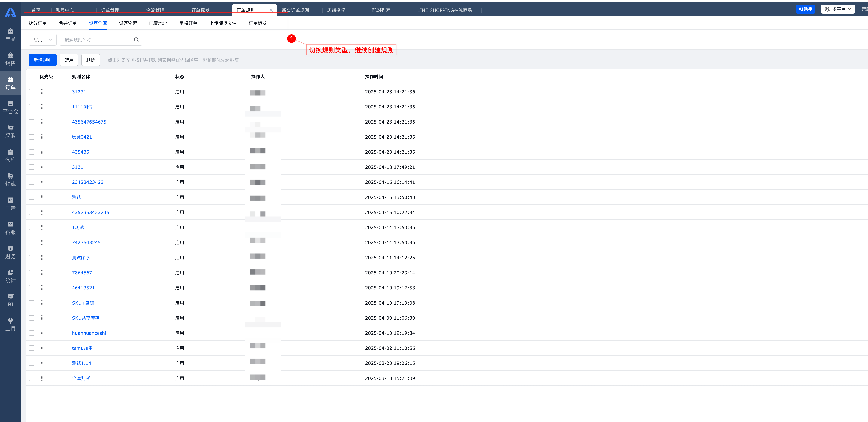Check the box for rule 435647654675
Image resolution: width=868 pixels, height=422 pixels.
point(32,122)
